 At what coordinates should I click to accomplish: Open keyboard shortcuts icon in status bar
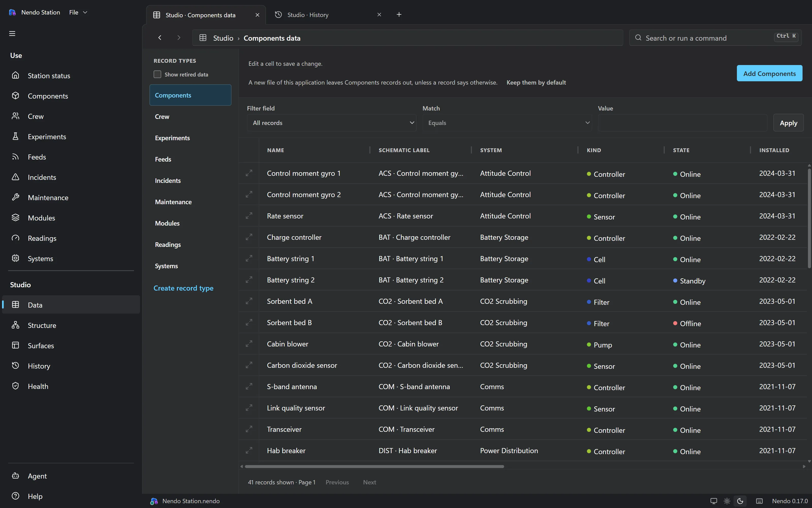pyautogui.click(x=759, y=501)
